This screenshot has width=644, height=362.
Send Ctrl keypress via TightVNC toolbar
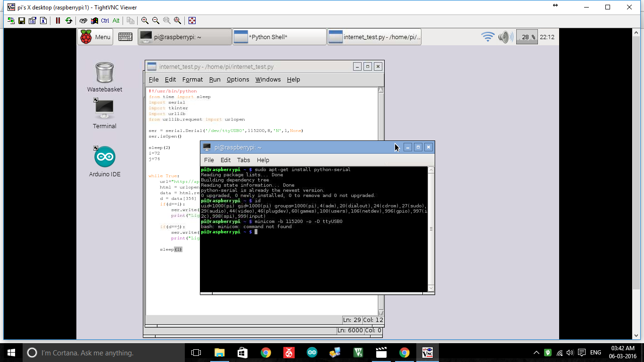[x=105, y=21]
